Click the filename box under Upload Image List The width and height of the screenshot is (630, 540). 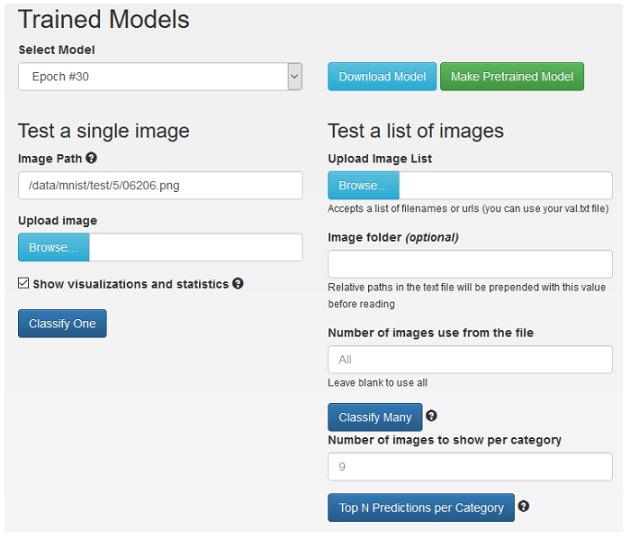click(505, 185)
